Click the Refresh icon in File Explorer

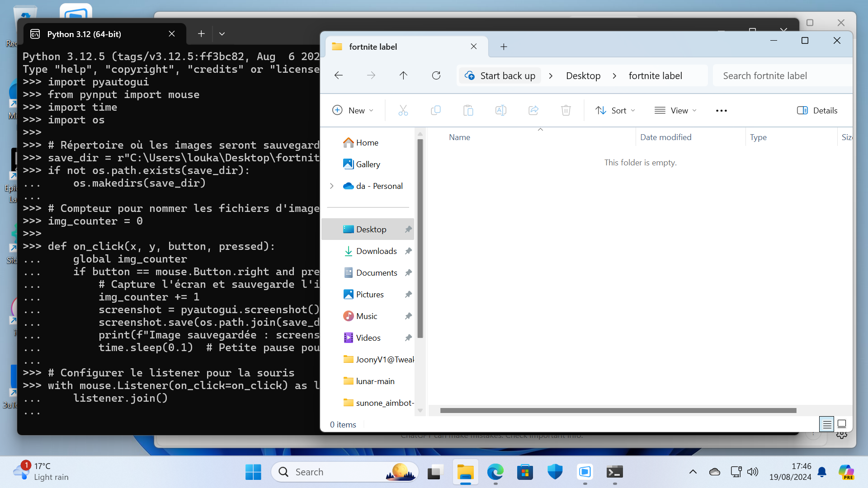point(436,75)
